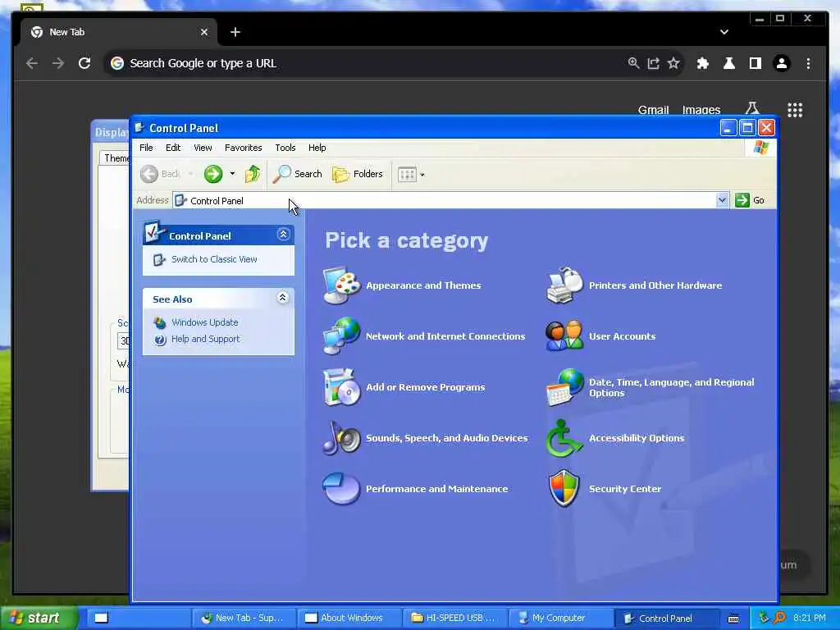Go up one folder level
The image size is (840, 630).
point(253,174)
